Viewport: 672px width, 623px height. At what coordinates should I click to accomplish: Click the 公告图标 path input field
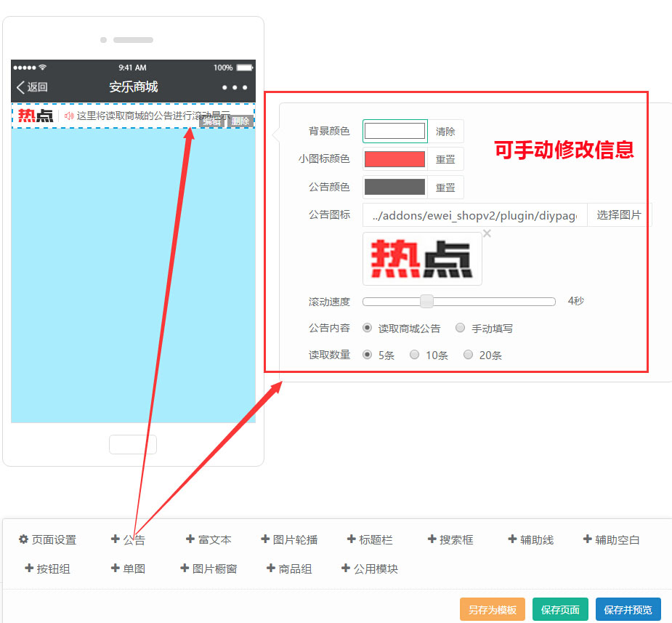(474, 215)
